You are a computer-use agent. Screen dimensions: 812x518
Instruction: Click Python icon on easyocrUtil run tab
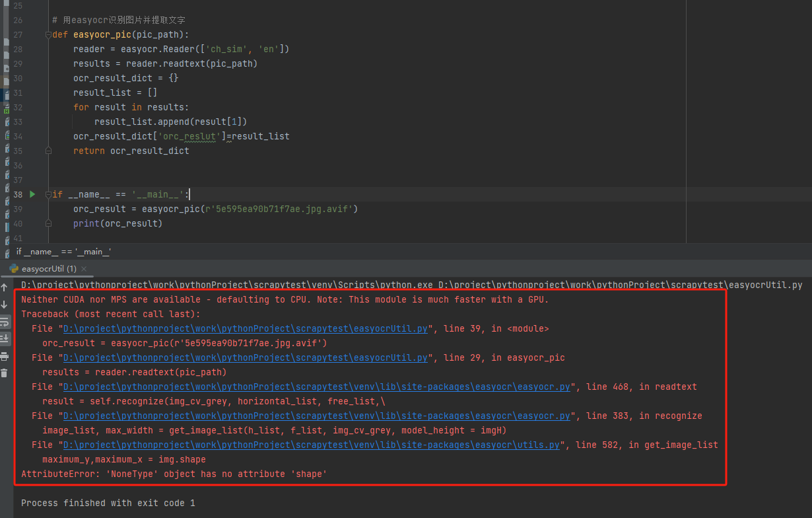14,269
